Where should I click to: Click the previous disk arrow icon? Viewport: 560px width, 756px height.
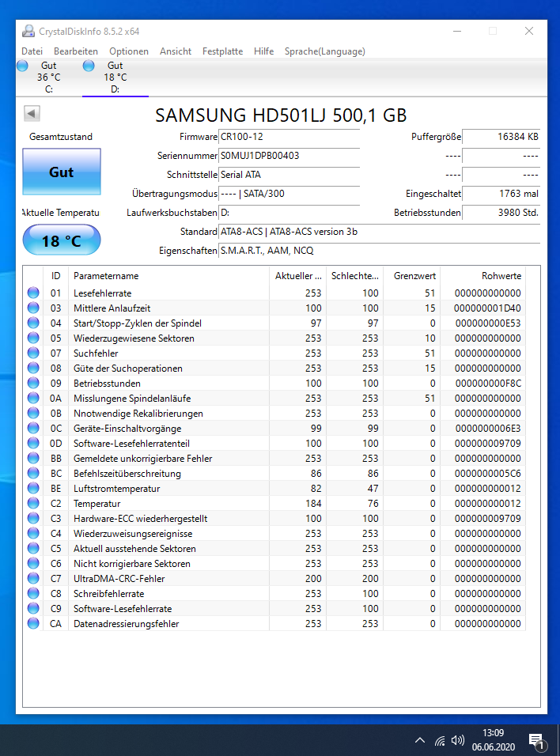(32, 114)
